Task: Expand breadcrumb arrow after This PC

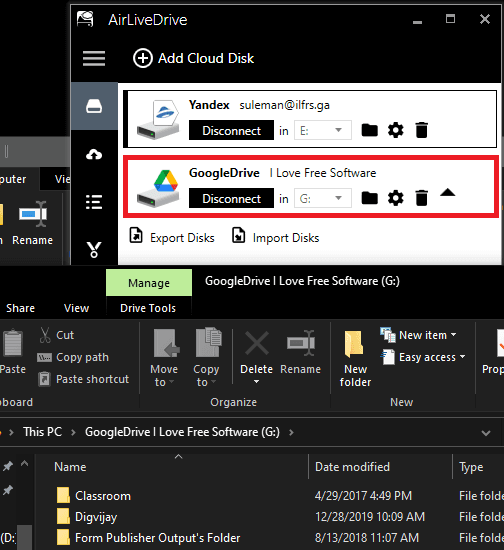Action: point(73,432)
